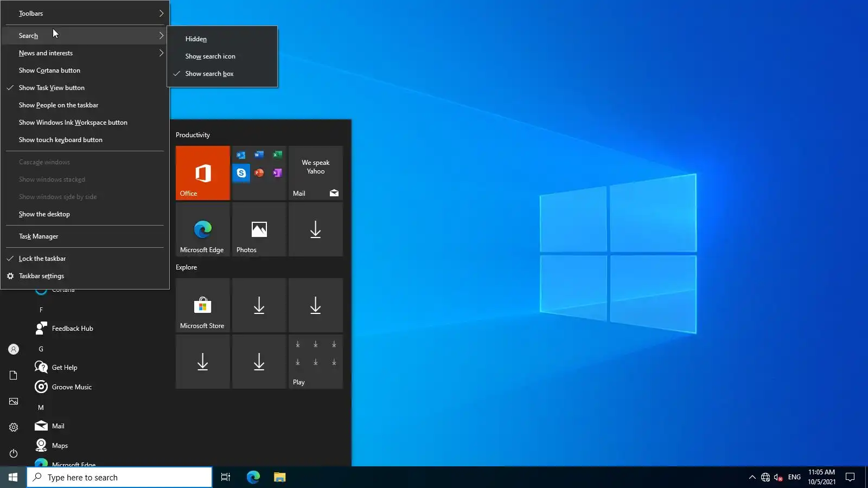Toggle Show Cortana button
The height and width of the screenshot is (488, 868).
(85, 70)
